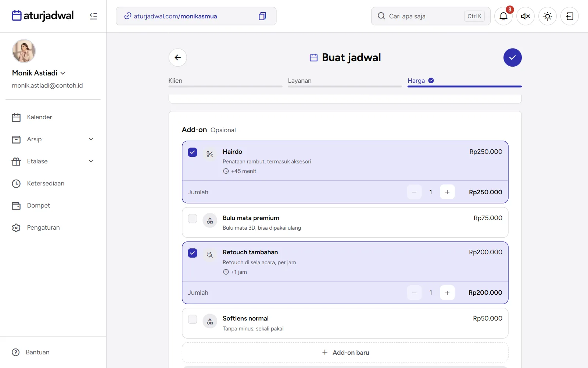This screenshot has width=588, height=368.
Task: Toggle the muted sound icon
Action: [526, 16]
